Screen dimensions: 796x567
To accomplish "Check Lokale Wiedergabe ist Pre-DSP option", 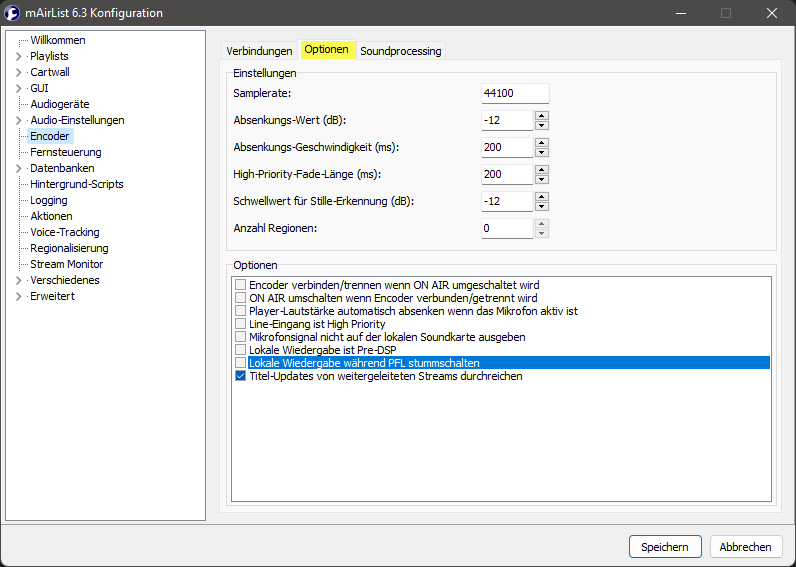I will click(240, 350).
